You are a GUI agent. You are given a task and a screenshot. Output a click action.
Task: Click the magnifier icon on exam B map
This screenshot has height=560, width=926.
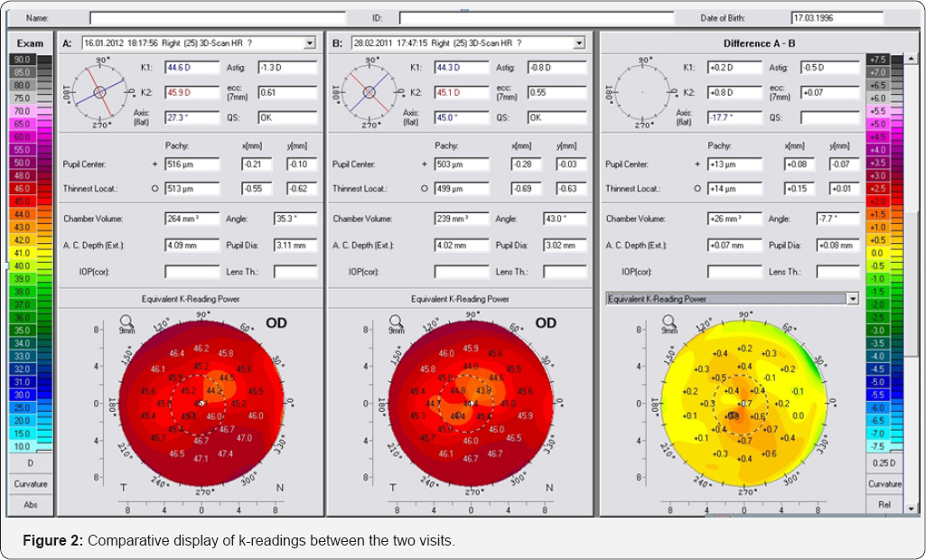[x=396, y=320]
